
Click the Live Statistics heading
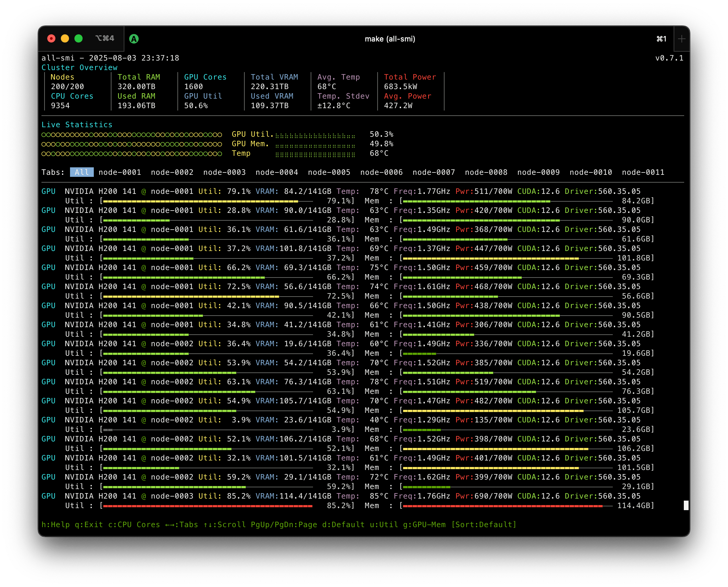(77, 124)
